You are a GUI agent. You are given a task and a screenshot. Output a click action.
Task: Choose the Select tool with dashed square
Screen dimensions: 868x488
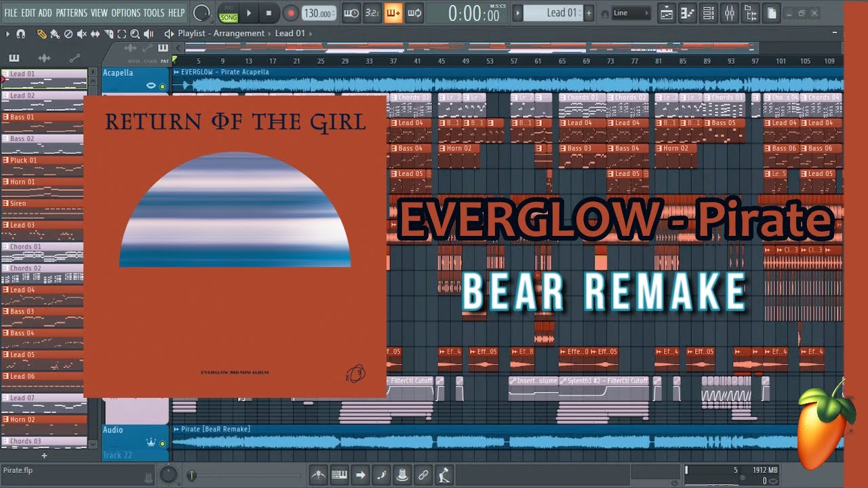(x=121, y=33)
